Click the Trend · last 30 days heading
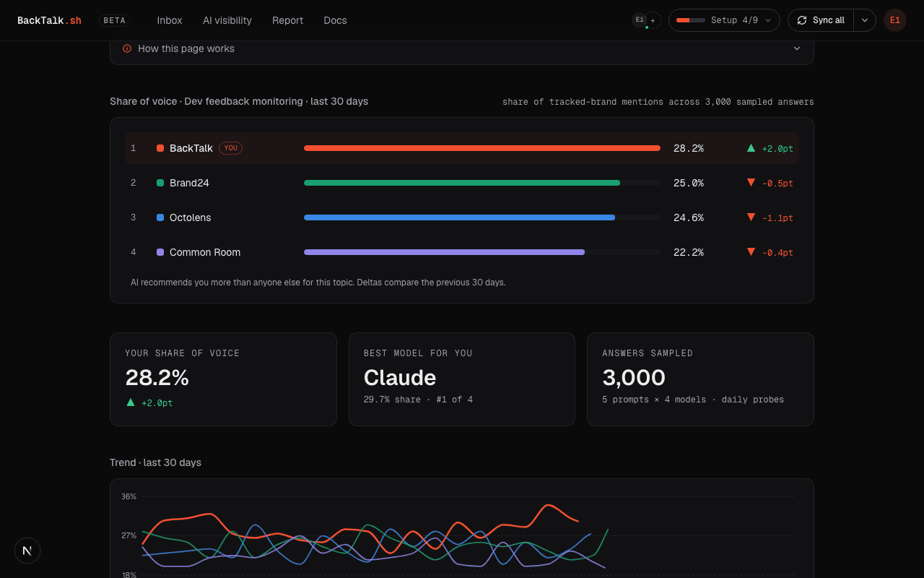 tap(155, 462)
